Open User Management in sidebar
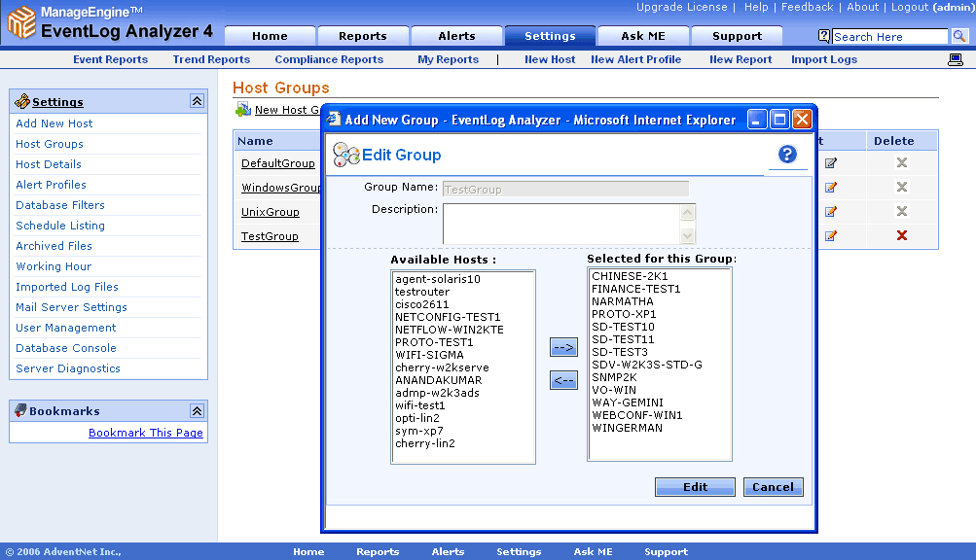976x560 pixels. coord(66,328)
